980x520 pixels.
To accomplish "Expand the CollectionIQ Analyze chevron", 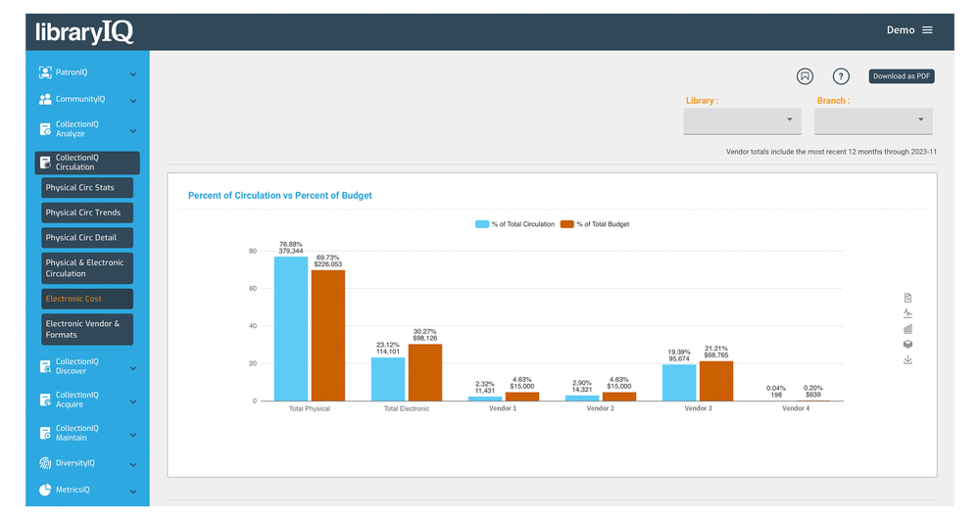I will [133, 131].
